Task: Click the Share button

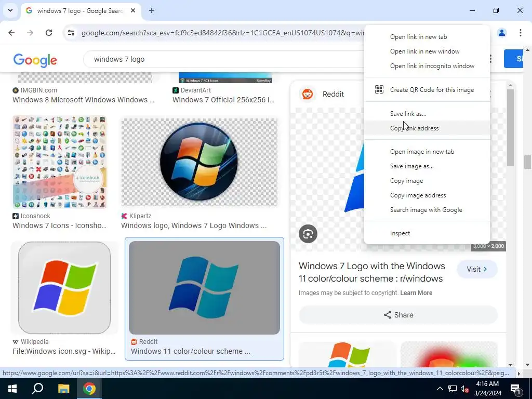Action: pos(398,315)
